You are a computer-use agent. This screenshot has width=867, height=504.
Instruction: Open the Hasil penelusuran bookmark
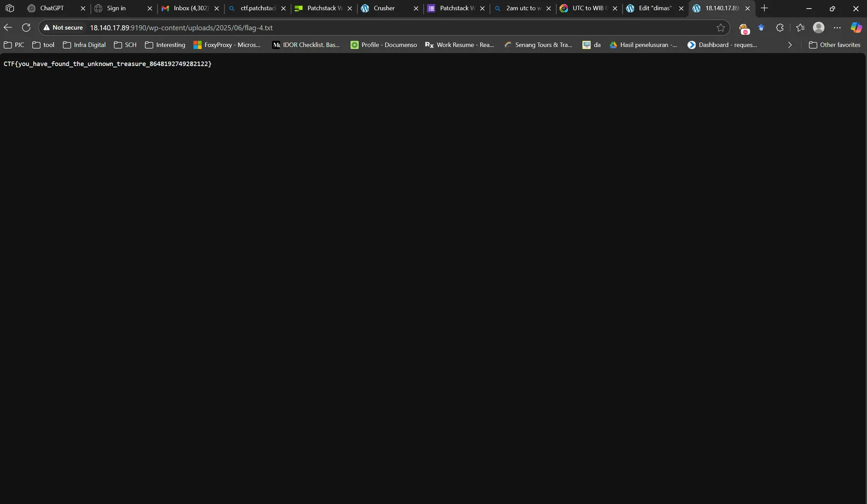point(643,45)
